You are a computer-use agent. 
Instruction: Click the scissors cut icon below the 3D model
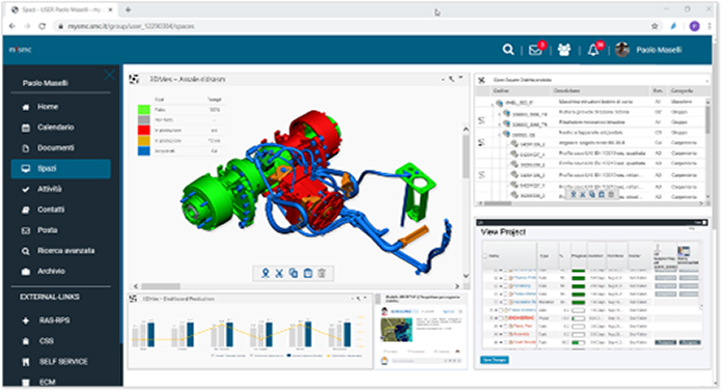(279, 273)
